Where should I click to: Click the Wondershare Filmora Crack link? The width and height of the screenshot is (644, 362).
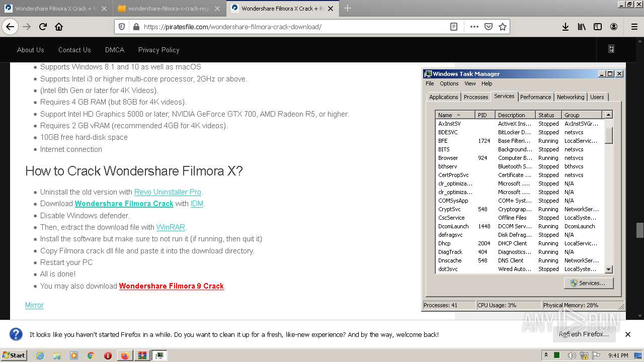click(124, 204)
